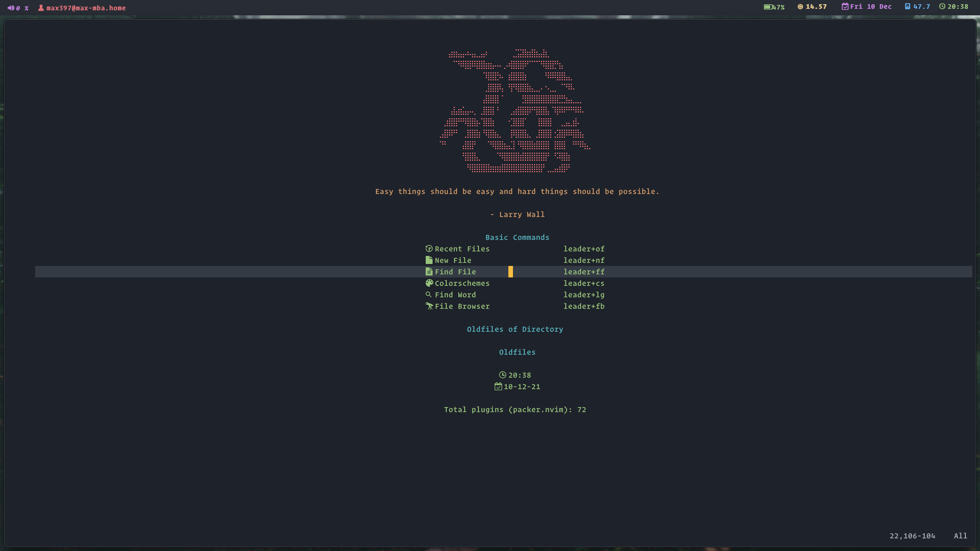Click the leader+cs shortcut text
980x551 pixels.
coord(584,283)
